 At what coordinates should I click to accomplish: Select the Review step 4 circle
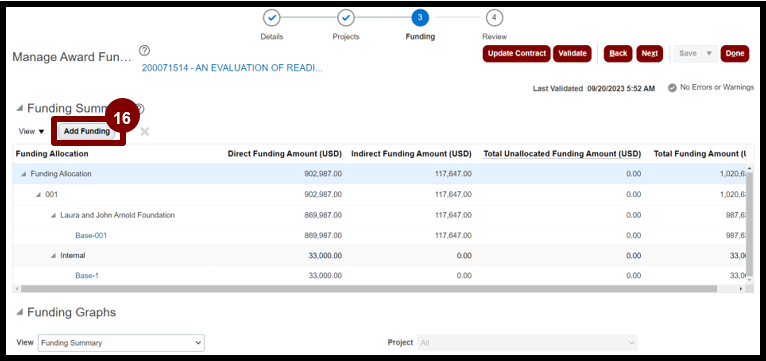click(x=494, y=18)
